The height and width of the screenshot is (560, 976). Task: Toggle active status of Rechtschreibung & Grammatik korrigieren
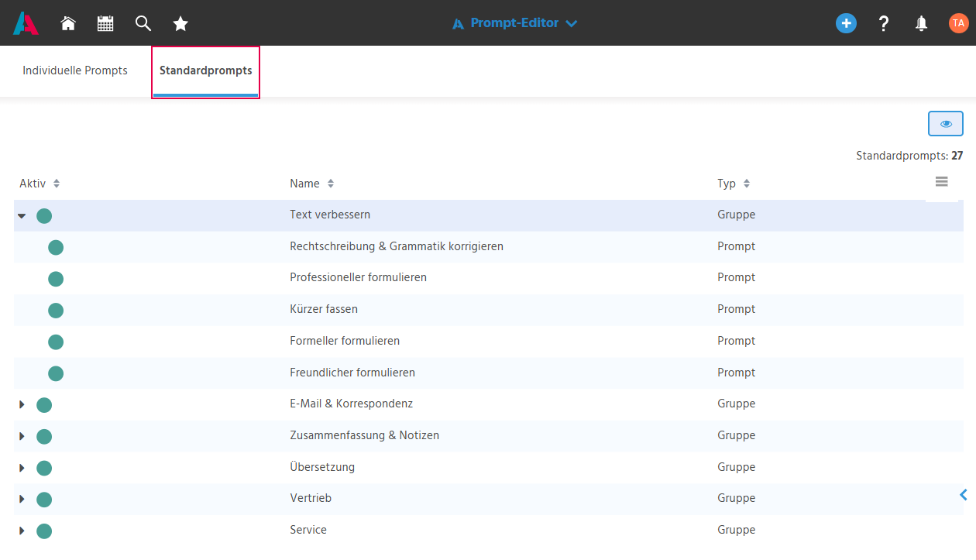tap(56, 248)
